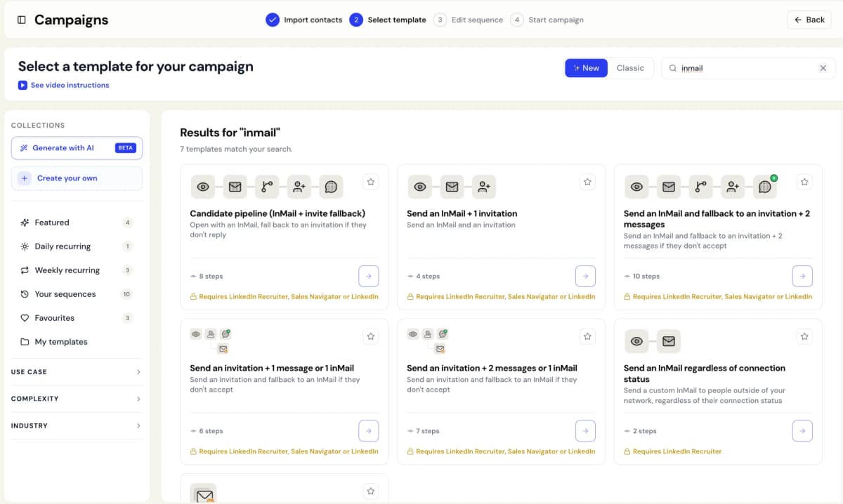Star the invitation + 1 message or 1 inMail template

pyautogui.click(x=371, y=336)
